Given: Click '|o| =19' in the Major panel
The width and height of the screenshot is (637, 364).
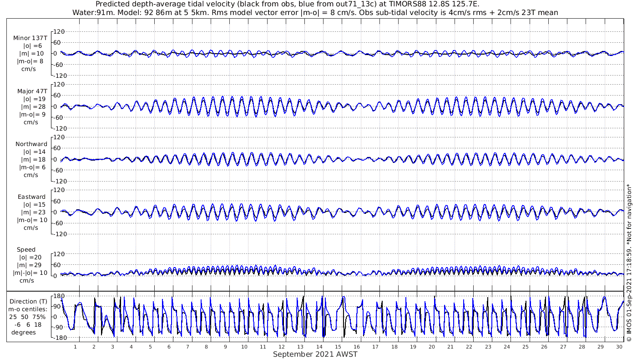Looking at the screenshot, I should click(35, 99).
